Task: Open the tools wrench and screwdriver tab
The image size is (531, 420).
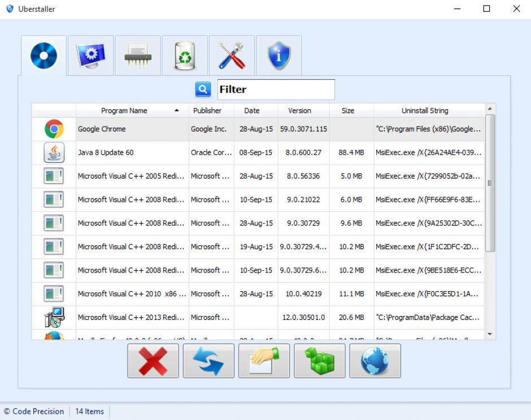Action: 232,55
